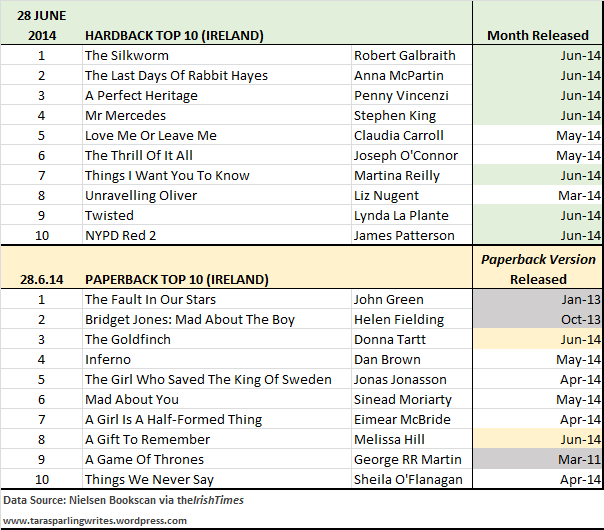
Task: Select A Game Of Thrones cell
Action: click(147, 460)
